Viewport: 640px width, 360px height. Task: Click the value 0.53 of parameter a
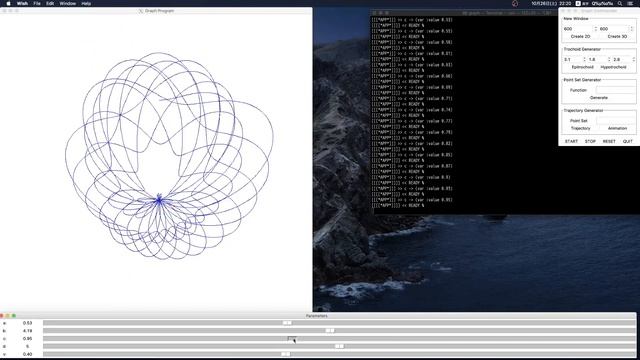(x=27, y=323)
